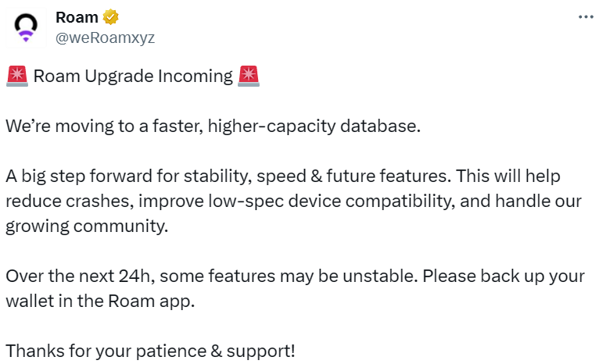Open the Roam profile avatar
Screen dimensions: 599x364
click(27, 29)
